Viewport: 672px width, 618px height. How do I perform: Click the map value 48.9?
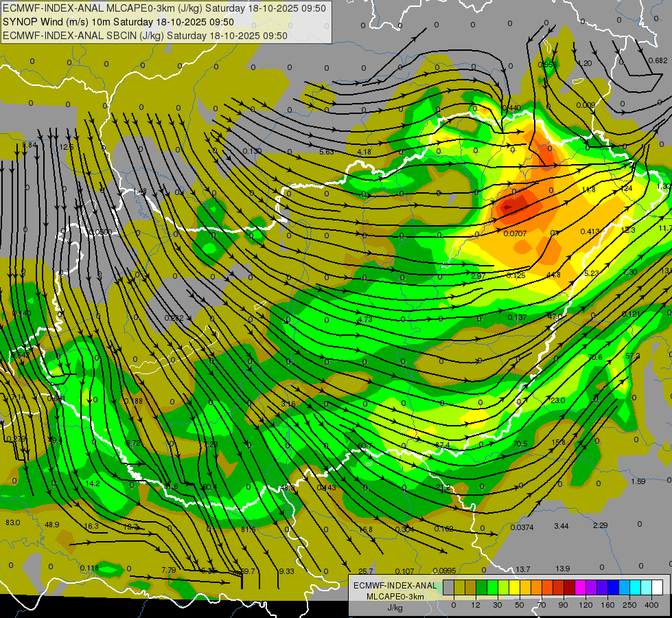[52, 525]
